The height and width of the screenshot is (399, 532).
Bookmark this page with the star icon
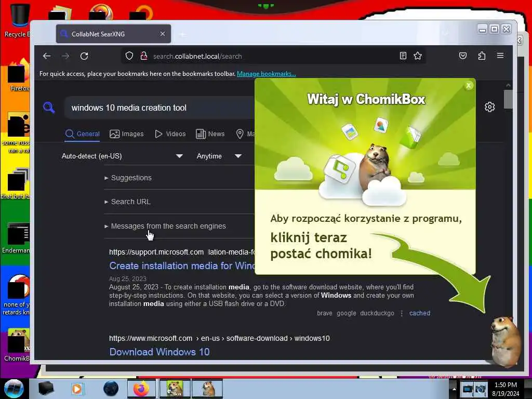click(418, 56)
